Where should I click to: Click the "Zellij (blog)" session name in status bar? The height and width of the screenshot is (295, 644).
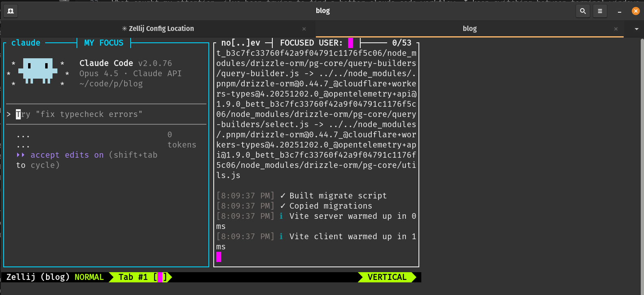[38, 277]
